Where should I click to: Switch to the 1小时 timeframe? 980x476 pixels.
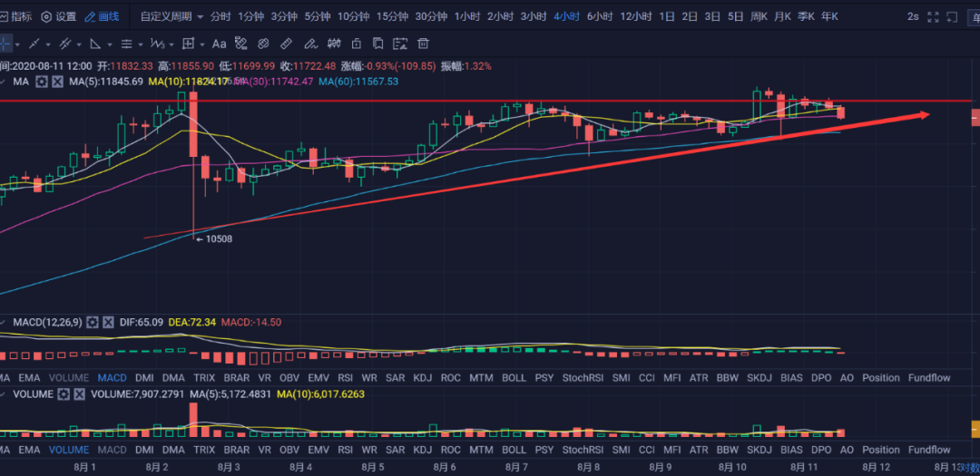pos(467,16)
